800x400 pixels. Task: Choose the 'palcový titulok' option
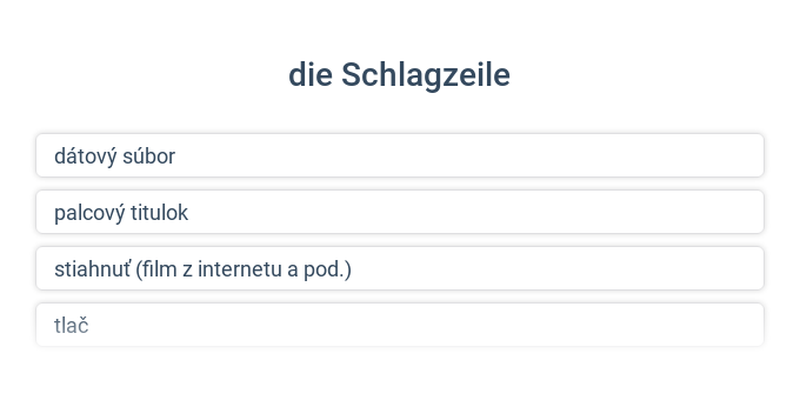click(x=399, y=212)
